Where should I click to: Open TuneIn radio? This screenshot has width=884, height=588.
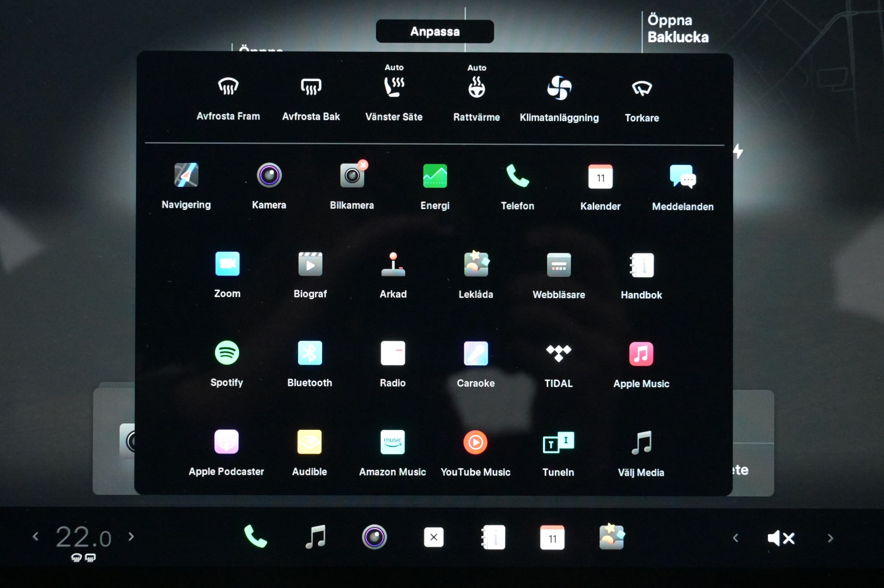point(558,454)
